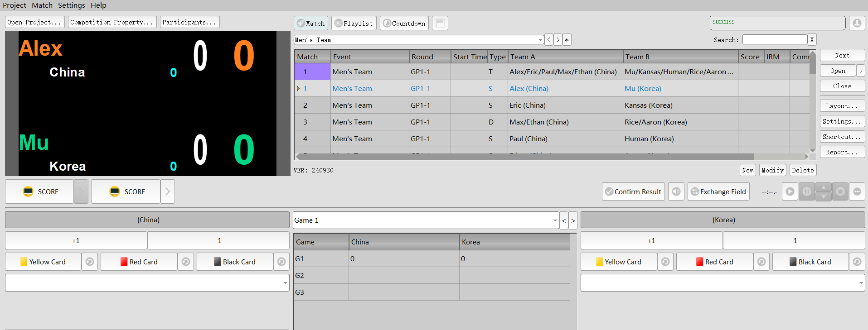Expand the arrow next to Open button
This screenshot has width=868, height=330.
[x=860, y=71]
